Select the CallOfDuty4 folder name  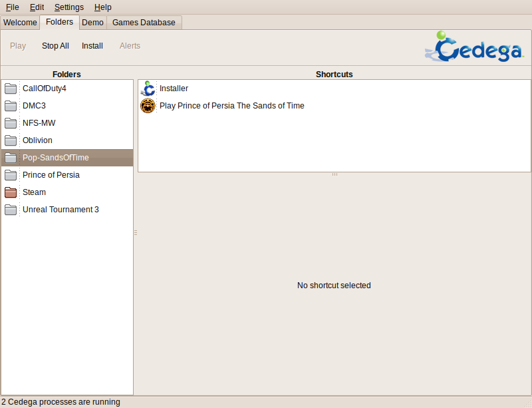(45, 89)
